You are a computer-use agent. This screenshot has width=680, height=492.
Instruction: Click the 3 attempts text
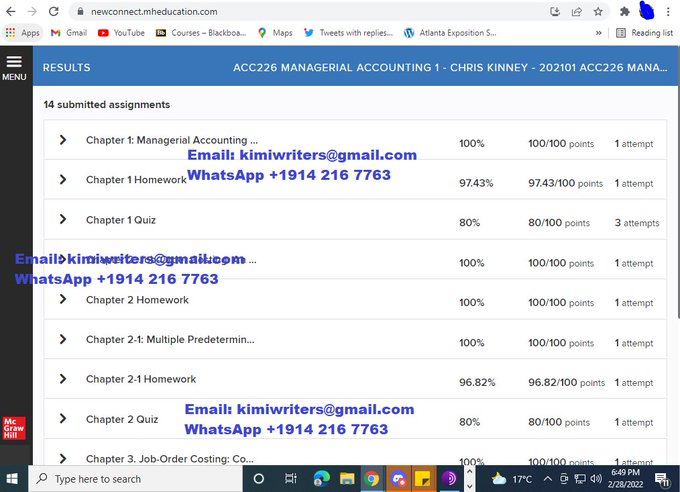637,223
